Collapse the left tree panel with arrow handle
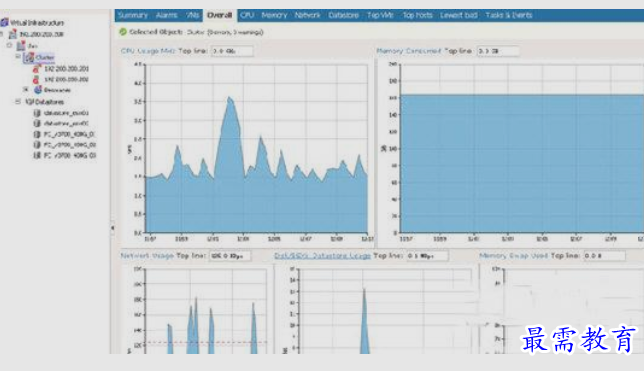 pyautogui.click(x=112, y=227)
